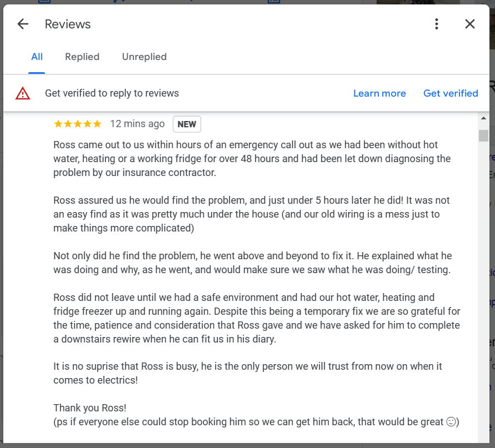This screenshot has height=448, width=495.
Task: Click the "Get verified to reply to reviews" notice
Action: point(112,93)
